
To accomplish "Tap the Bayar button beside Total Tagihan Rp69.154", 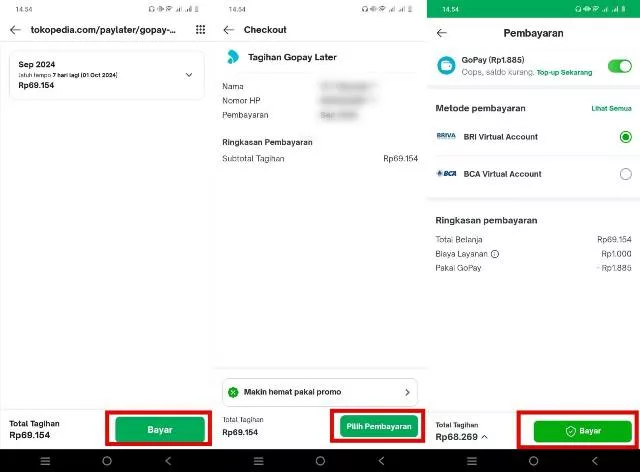I will [160, 429].
